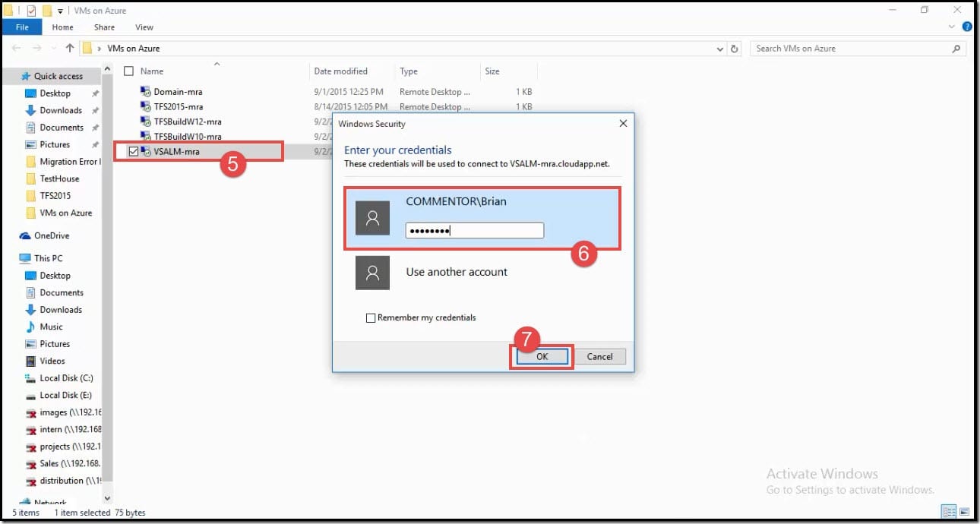Collapse the Quick access section
This screenshot has width=980, height=524.
[x=12, y=76]
